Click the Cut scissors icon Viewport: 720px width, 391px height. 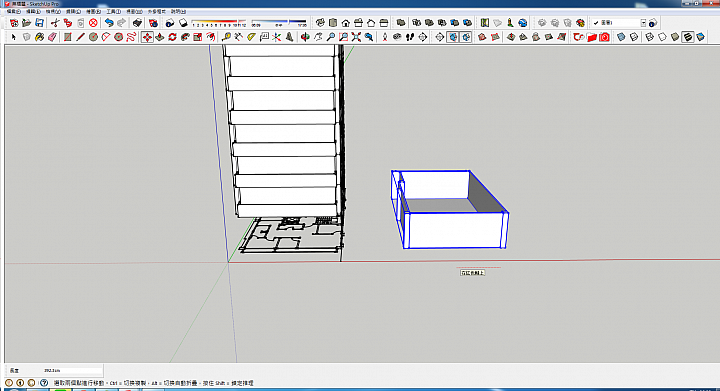tap(55, 22)
